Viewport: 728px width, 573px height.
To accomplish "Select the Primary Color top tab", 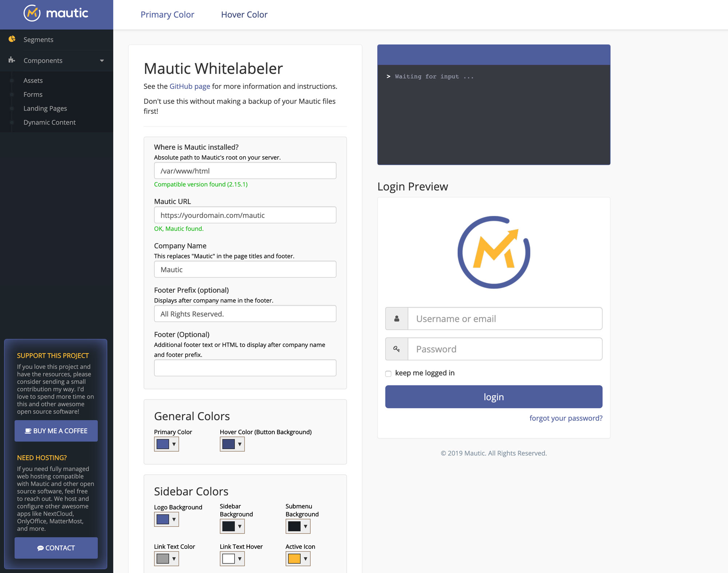I will [167, 15].
